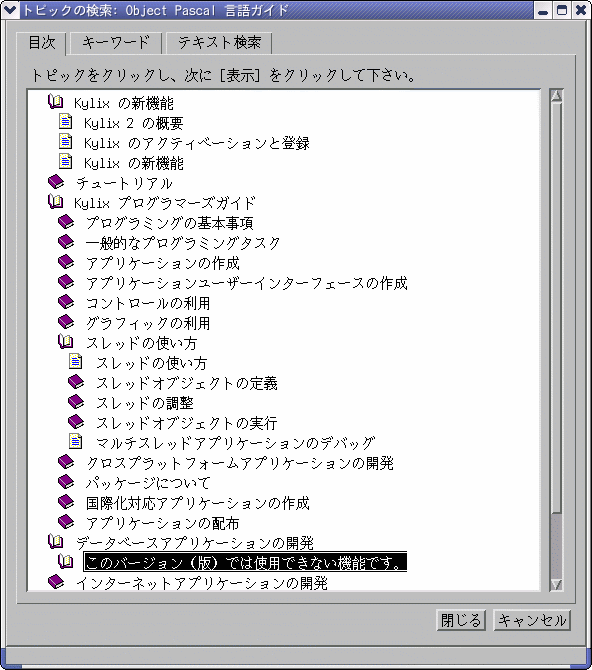Click the book icon for スレッドオブジェクトの実行
The height and width of the screenshot is (670, 592).
pyautogui.click(x=76, y=422)
